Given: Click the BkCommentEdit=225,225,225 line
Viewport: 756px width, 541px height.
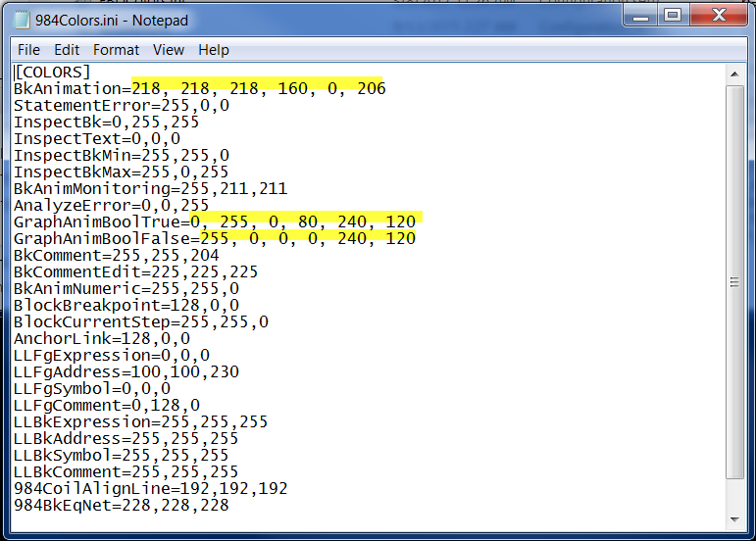Looking at the screenshot, I should tap(135, 271).
